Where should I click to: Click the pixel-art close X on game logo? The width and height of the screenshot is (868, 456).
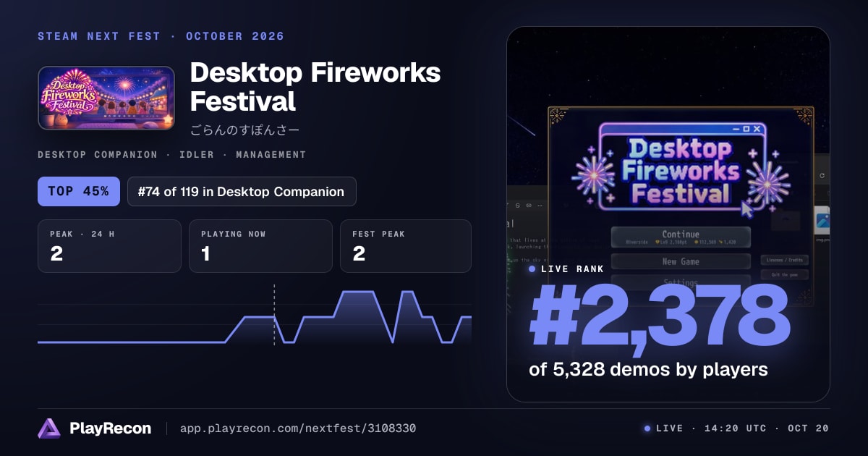point(757,129)
